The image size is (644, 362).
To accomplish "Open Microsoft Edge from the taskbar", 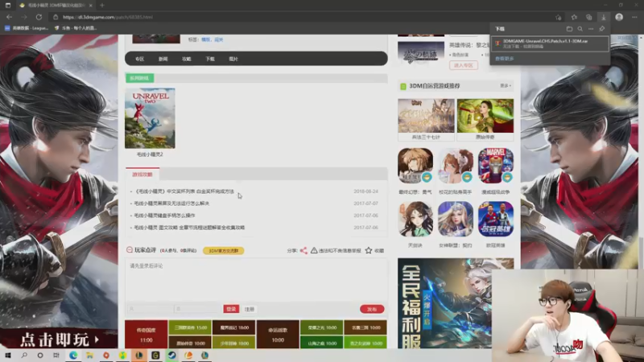I will [x=73, y=356].
